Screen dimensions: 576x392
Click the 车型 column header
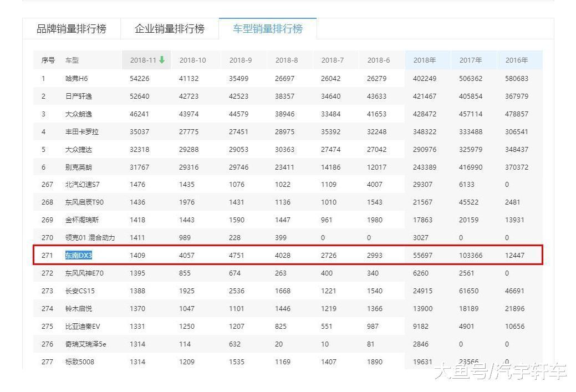point(72,60)
